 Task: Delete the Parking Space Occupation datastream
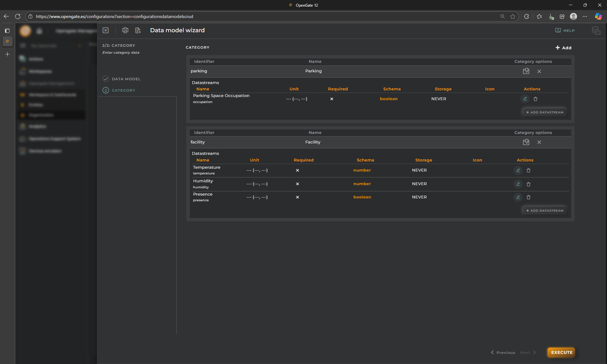[x=536, y=99]
